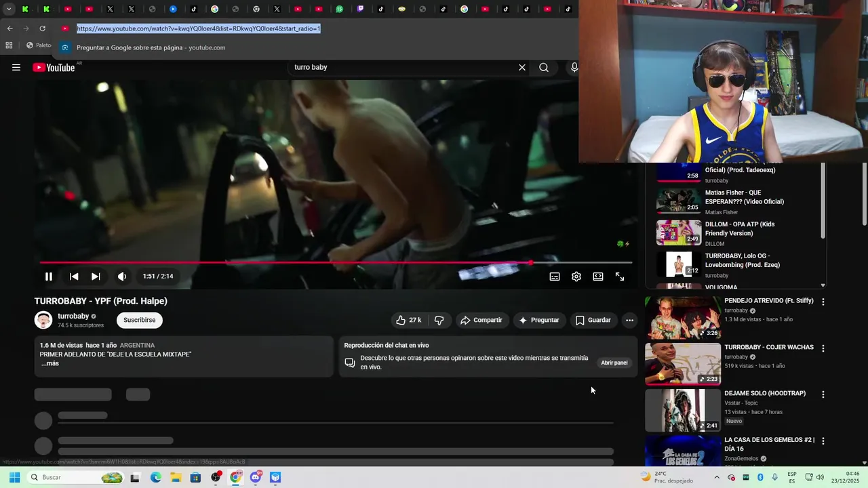Open options for DEJAME SOLO video
The image size is (868, 488).
[x=823, y=394]
